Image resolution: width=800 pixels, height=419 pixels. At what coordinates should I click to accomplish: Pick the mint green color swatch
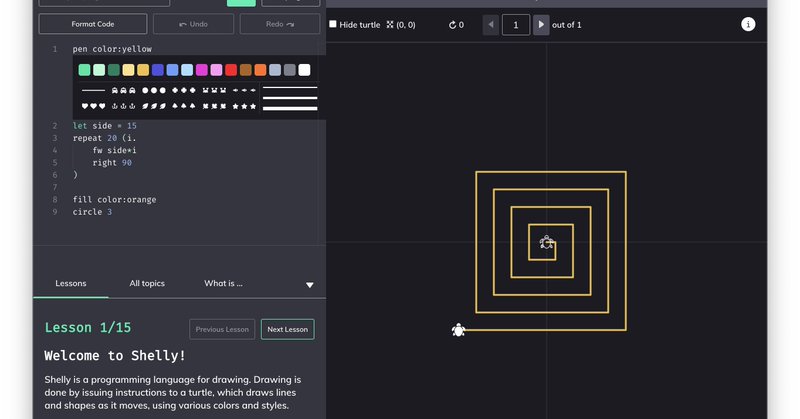pos(84,70)
